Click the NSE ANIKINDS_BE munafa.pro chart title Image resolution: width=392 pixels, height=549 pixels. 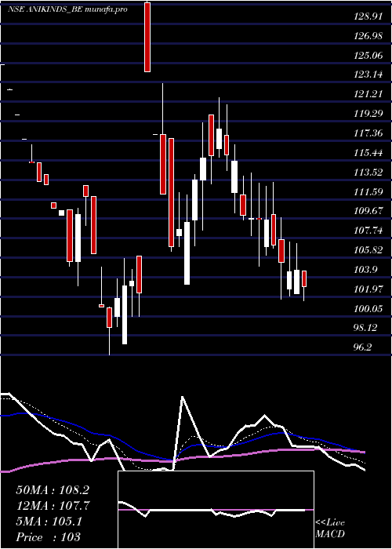point(67,9)
